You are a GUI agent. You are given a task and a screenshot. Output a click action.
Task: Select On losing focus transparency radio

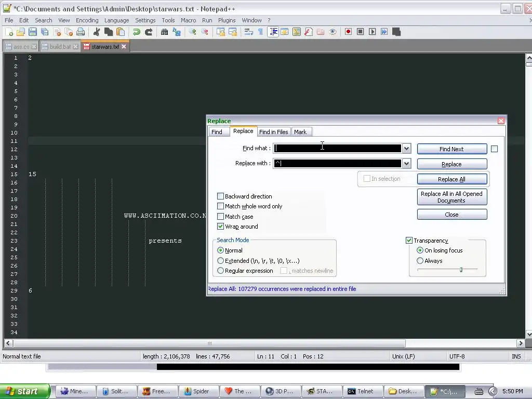420,250
